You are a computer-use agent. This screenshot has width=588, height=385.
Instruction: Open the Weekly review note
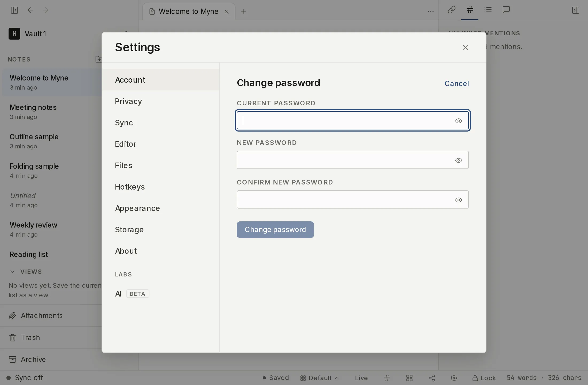pyautogui.click(x=52, y=229)
